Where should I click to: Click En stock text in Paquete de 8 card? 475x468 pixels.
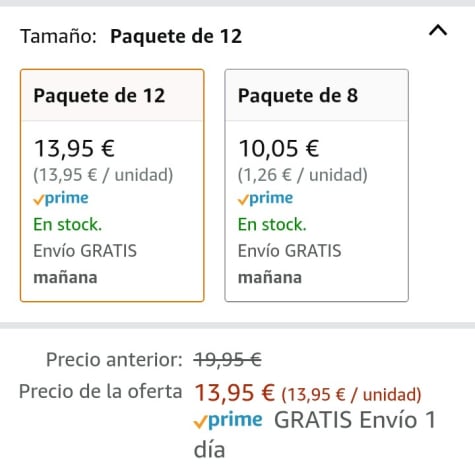[x=272, y=224]
